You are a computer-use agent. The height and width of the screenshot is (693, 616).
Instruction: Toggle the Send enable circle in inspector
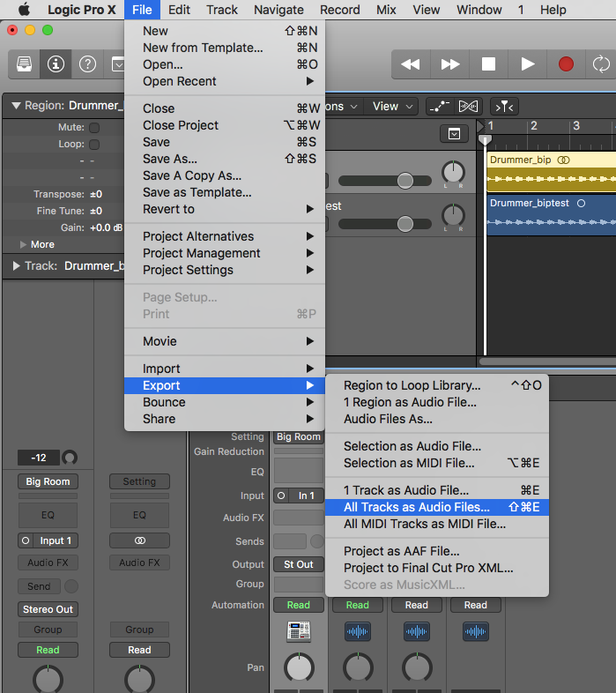pos(71,586)
